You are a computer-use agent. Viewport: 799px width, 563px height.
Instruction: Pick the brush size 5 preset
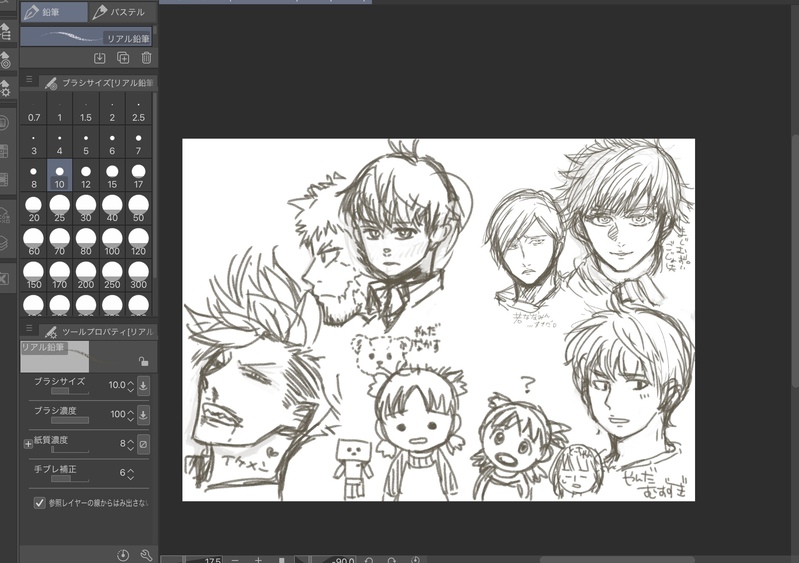pos(86,142)
